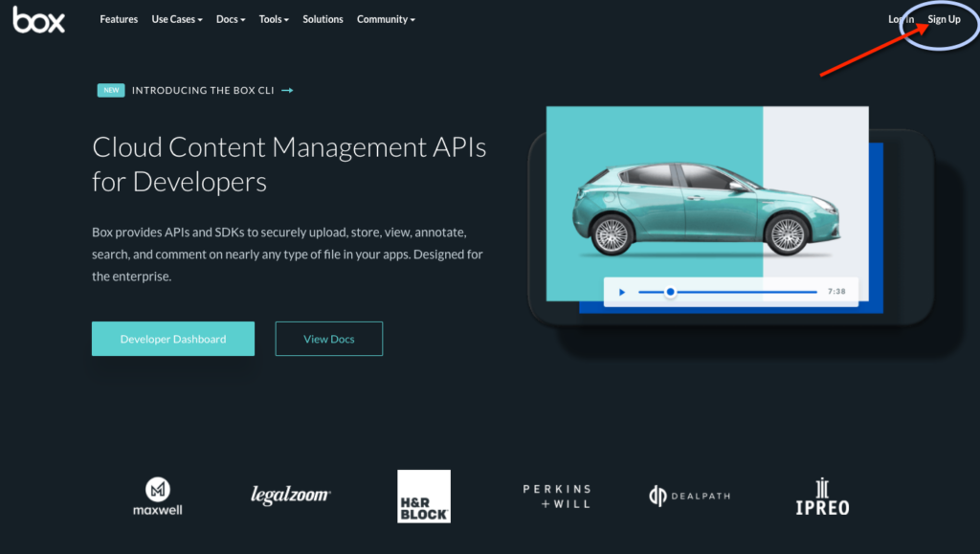The image size is (980, 554).
Task: Click the Sign Up link
Action: coord(944,19)
